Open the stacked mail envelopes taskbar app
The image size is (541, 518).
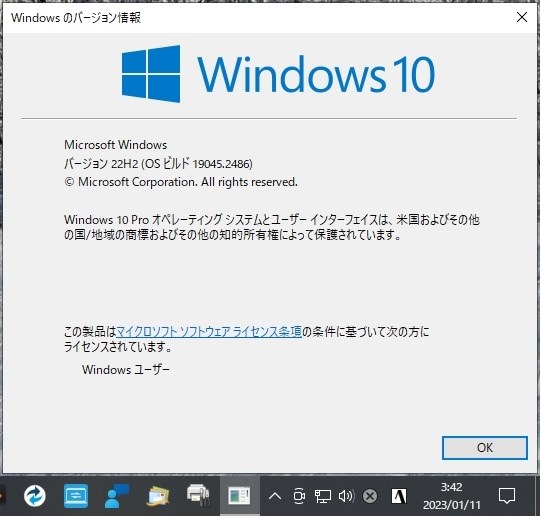point(158,496)
